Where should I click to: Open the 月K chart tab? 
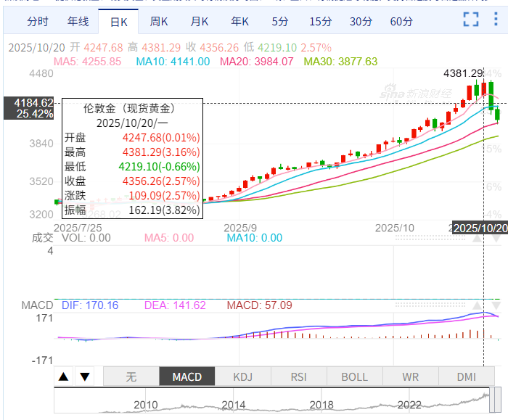click(x=200, y=22)
